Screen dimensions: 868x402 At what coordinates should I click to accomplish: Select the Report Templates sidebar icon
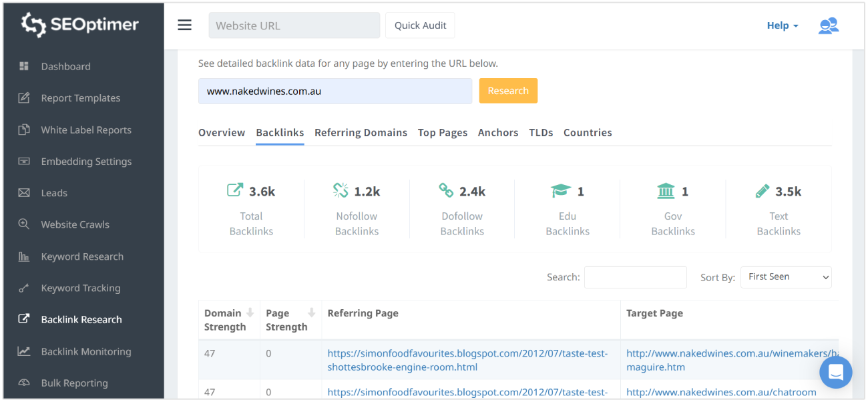(x=23, y=97)
